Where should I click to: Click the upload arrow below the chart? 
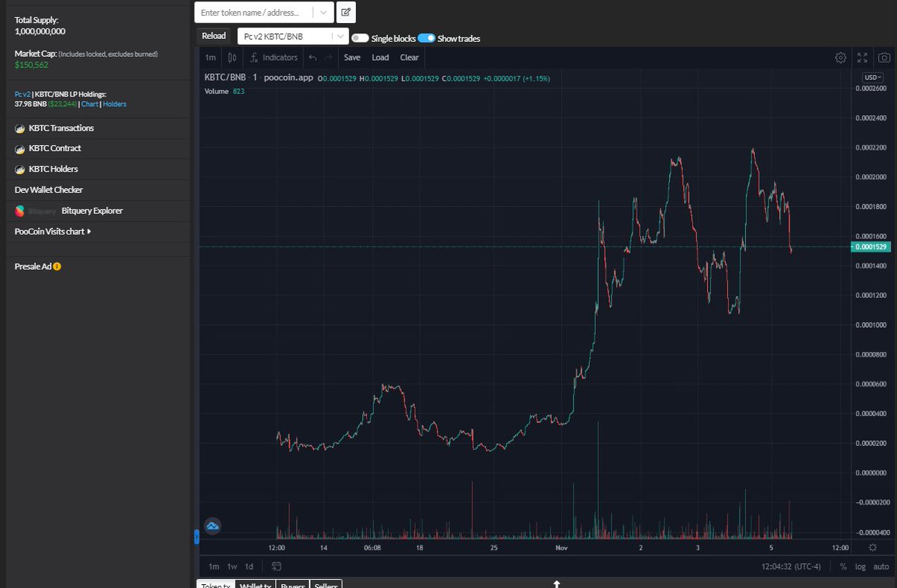[x=556, y=583]
